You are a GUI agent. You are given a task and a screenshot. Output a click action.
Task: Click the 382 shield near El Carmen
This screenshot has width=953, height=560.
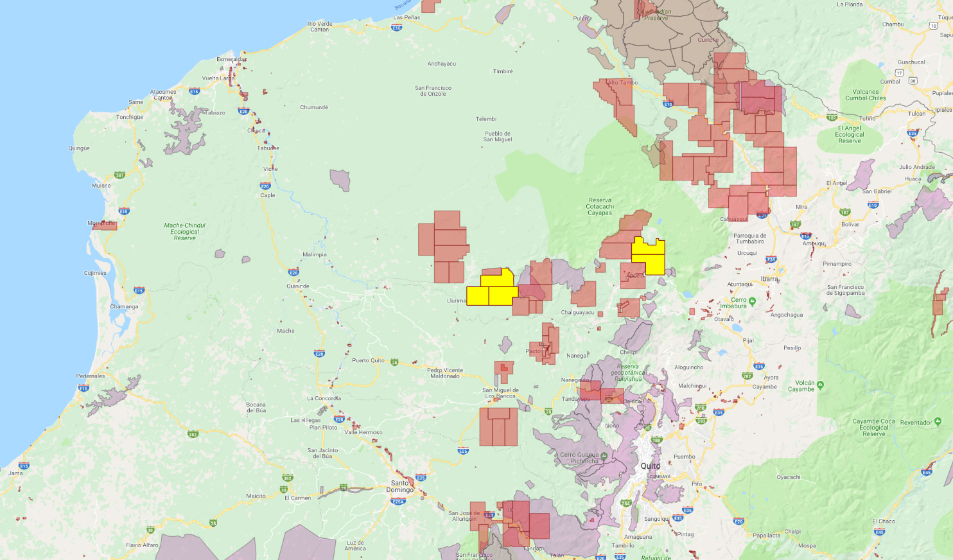[x=288, y=478]
